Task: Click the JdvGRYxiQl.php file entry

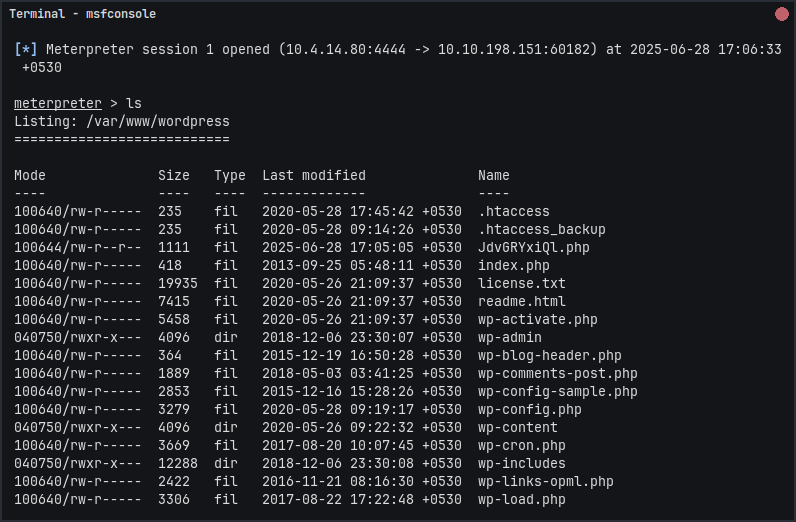Action: click(533, 247)
